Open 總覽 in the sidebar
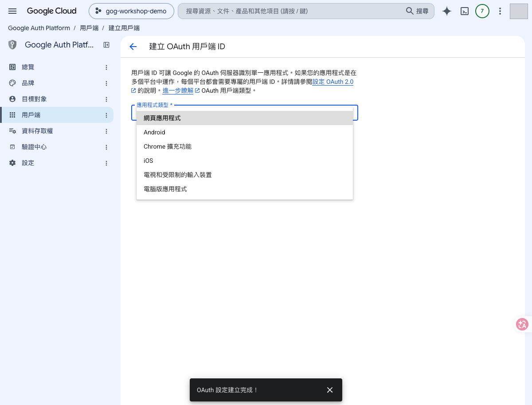 [x=57, y=67]
